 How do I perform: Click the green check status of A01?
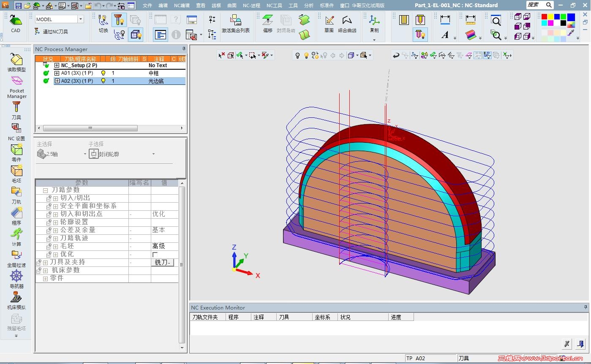point(46,73)
